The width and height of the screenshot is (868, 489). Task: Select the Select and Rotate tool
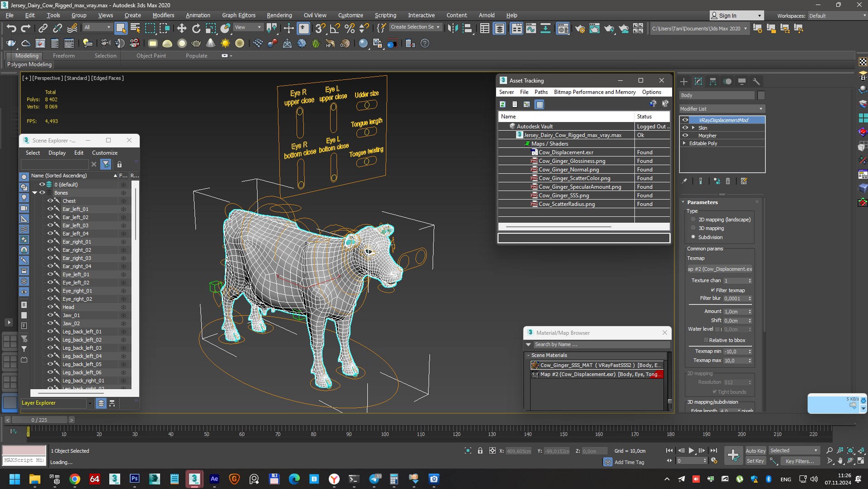[196, 28]
